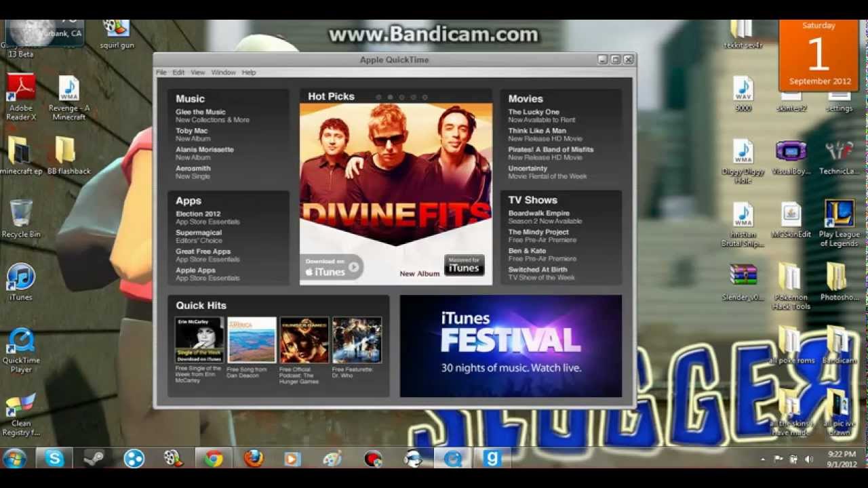Open Hunger Games podcast thumbnail
The width and height of the screenshot is (868, 488).
click(x=304, y=340)
